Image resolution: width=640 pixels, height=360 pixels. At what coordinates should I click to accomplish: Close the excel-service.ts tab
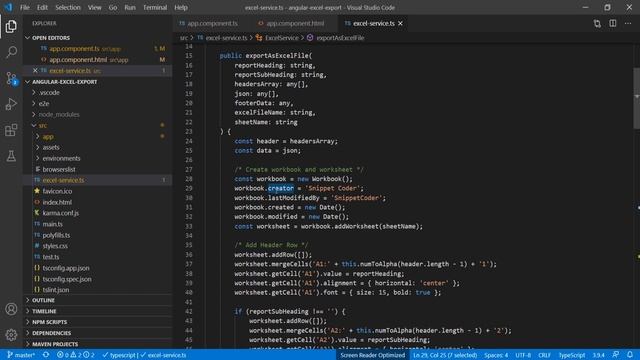(400, 24)
